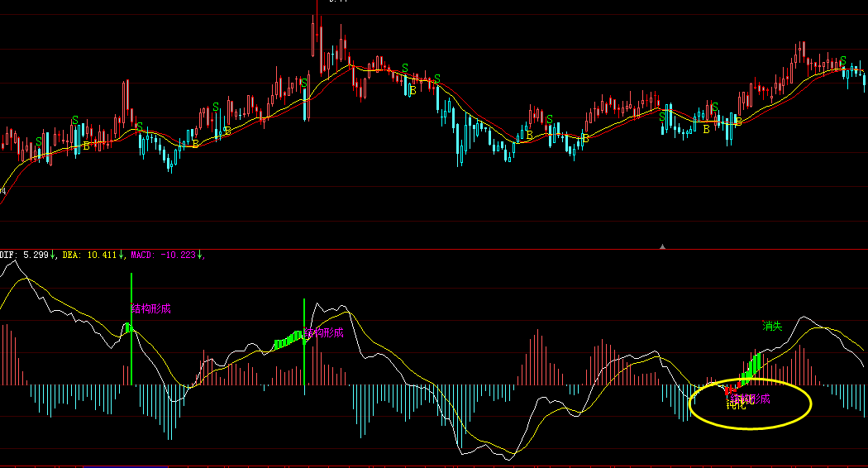
Task: Click the yellow 钝化 label inside ellipse
Action: [735, 405]
